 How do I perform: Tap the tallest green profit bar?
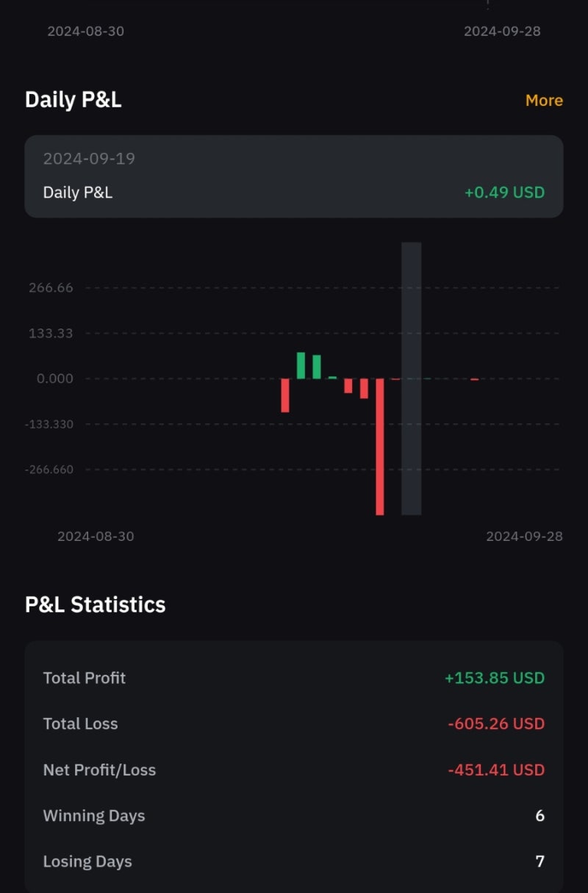pyautogui.click(x=301, y=365)
